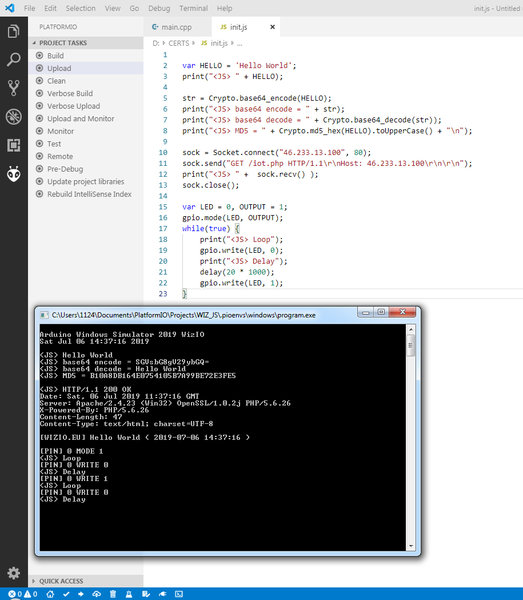Click the Monitor task icon
523x600 pixels.
pyautogui.click(x=39, y=131)
